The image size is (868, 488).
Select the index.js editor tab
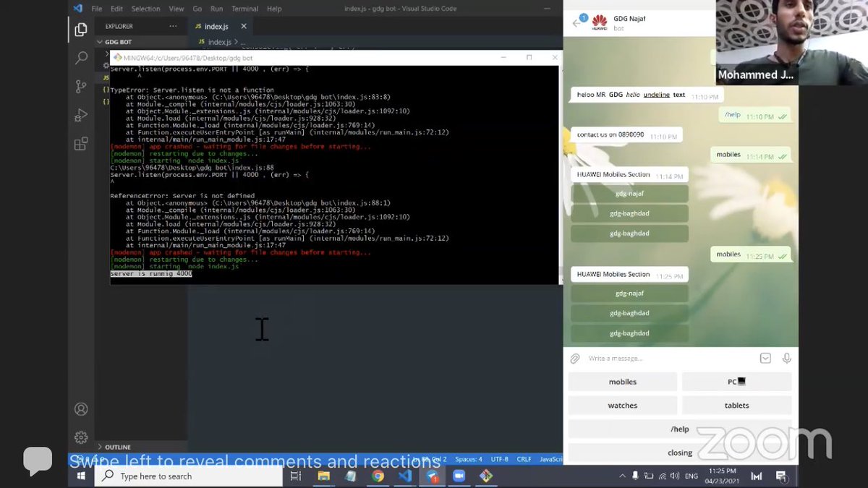(220, 26)
